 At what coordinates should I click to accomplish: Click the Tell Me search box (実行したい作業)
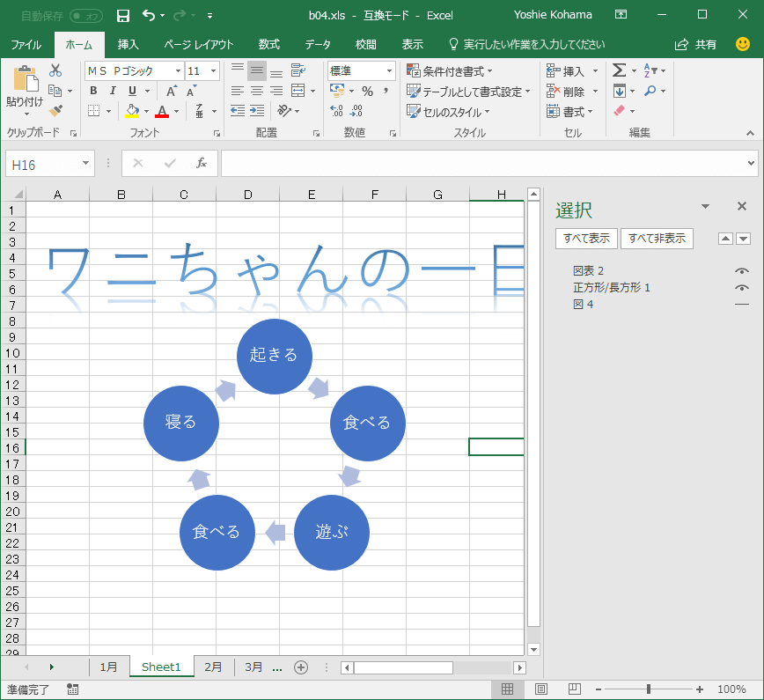pos(526,44)
